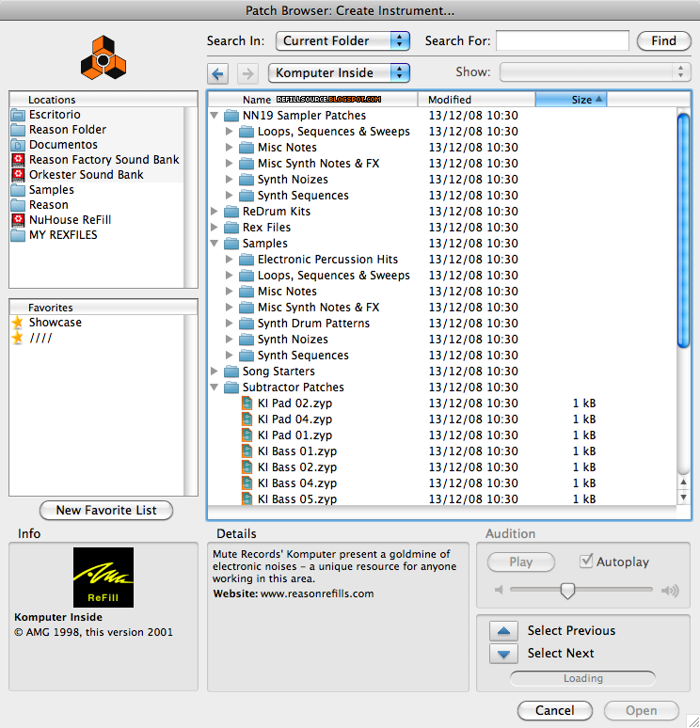Click the Rex Files folder icon
Image resolution: width=700 pixels, height=728 pixels.
tap(231, 228)
